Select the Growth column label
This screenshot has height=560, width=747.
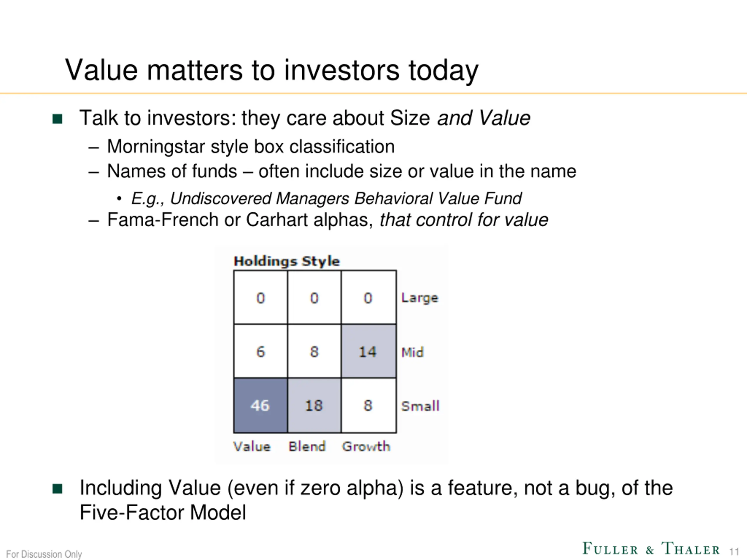click(366, 447)
